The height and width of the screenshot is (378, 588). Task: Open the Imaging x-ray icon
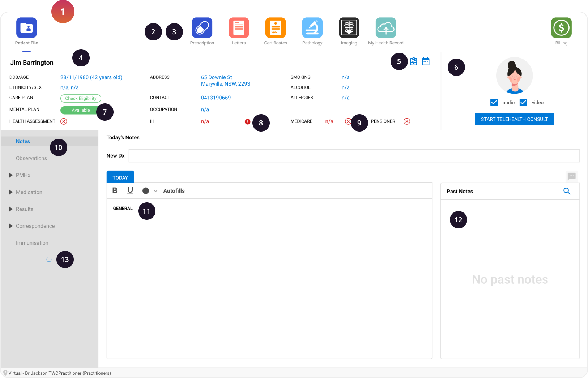point(349,28)
